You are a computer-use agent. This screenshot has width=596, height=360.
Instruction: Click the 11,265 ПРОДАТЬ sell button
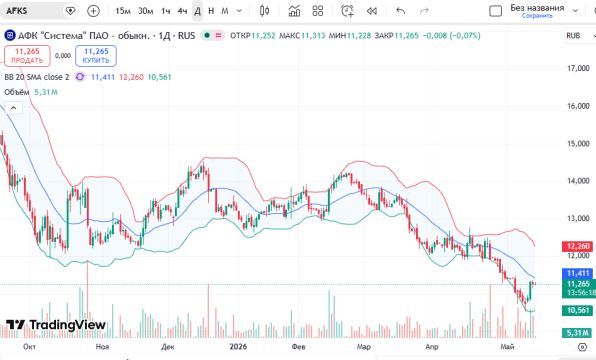pyautogui.click(x=27, y=56)
